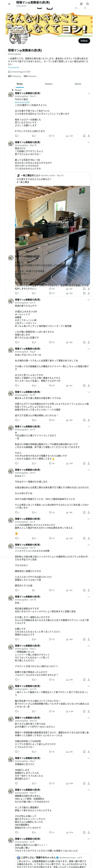View analytics of the Jun 14 post

coord(69,639)
